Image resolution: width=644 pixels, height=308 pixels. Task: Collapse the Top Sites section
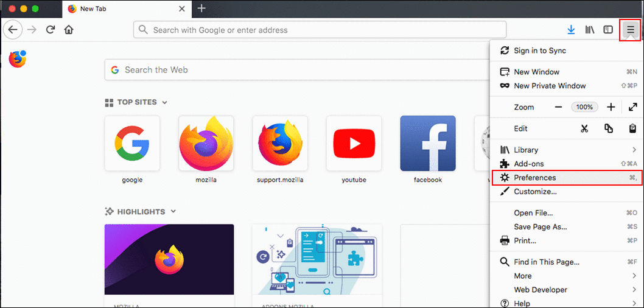165,102
